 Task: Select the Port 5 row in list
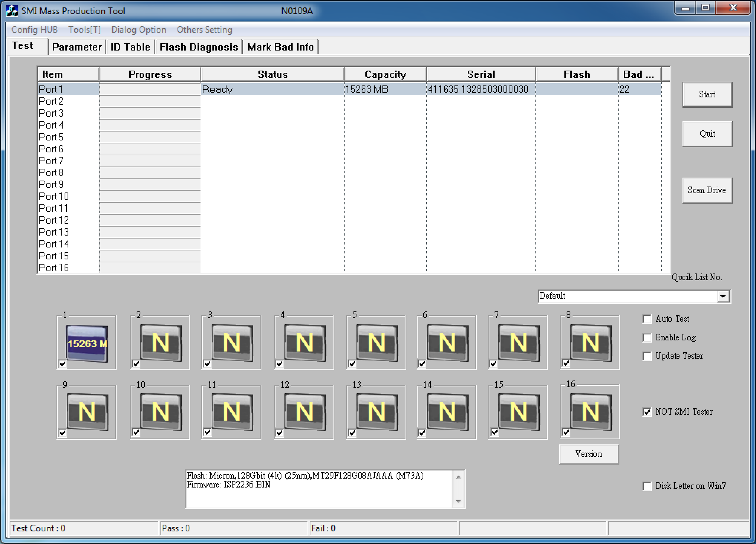pyautogui.click(x=349, y=137)
